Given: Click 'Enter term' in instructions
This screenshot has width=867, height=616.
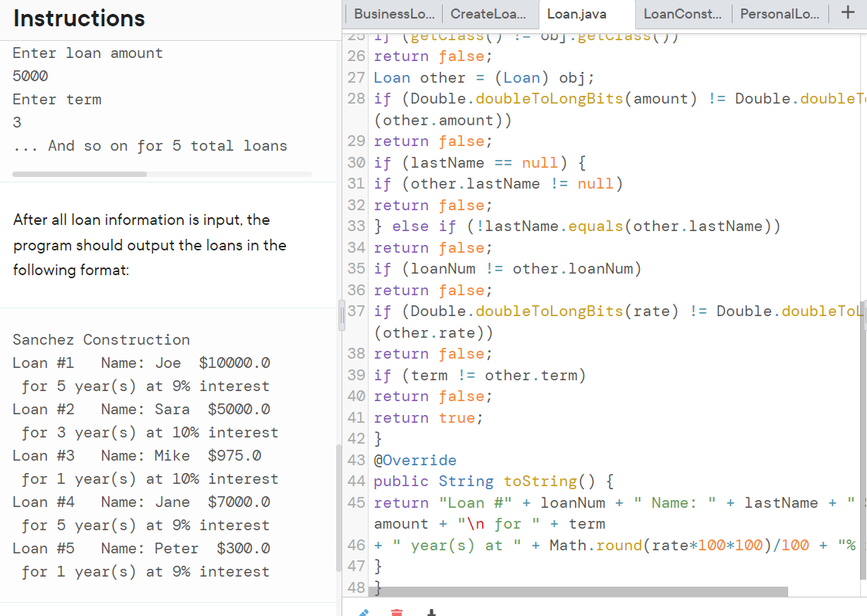Looking at the screenshot, I should [x=57, y=100].
